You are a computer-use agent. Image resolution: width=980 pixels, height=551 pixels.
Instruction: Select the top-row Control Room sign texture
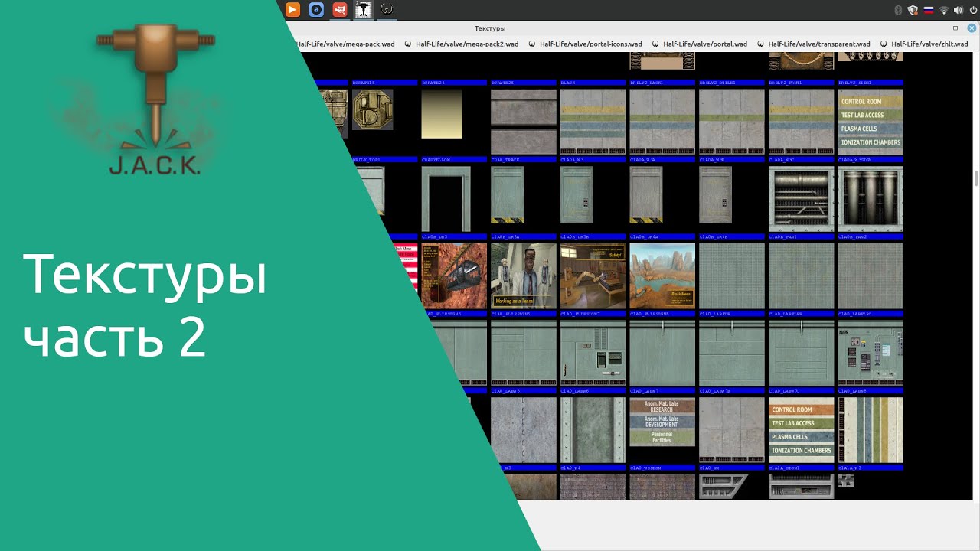pyautogui.click(x=871, y=122)
